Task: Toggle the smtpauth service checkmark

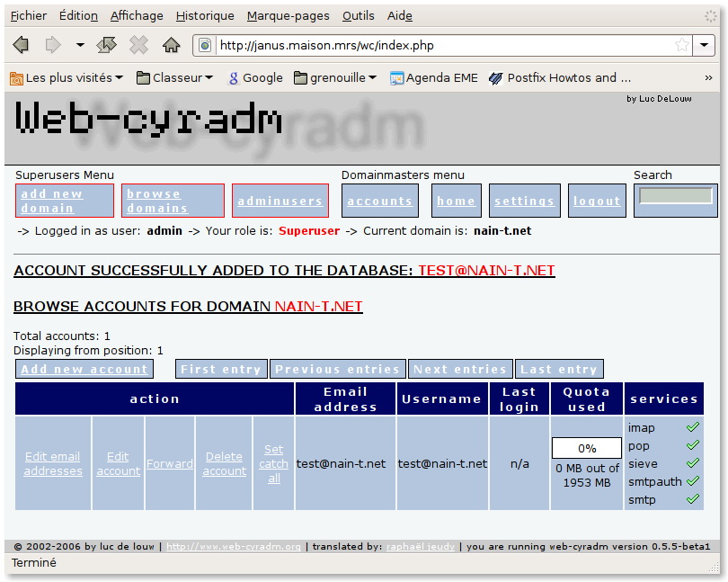Action: (692, 481)
